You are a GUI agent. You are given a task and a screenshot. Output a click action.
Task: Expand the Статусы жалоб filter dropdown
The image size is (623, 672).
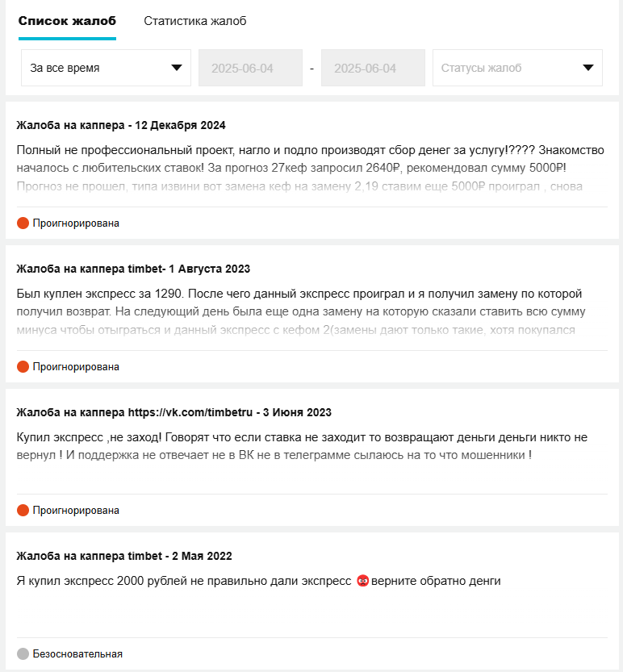(x=517, y=68)
